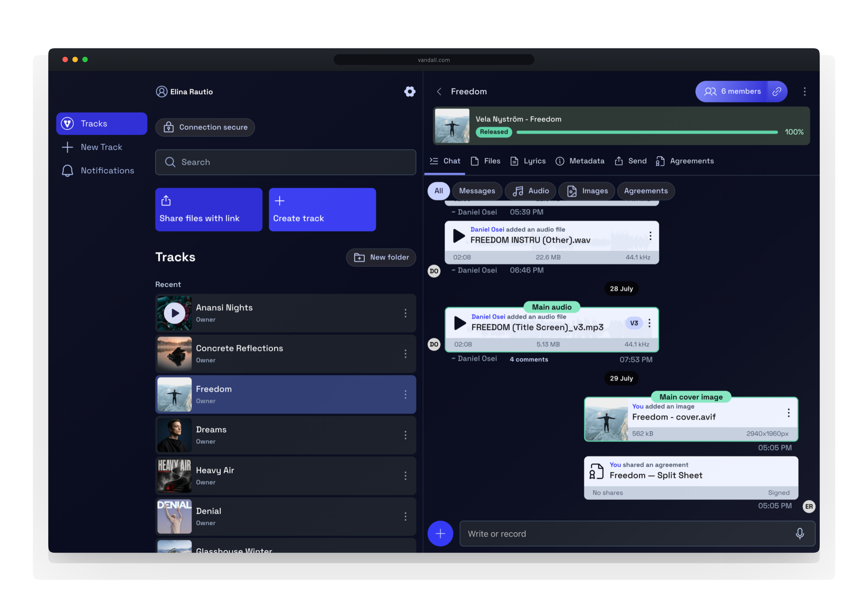Image resolution: width=868 pixels, height=601 pixels.
Task: Click the Main audio label
Action: pyautogui.click(x=552, y=307)
